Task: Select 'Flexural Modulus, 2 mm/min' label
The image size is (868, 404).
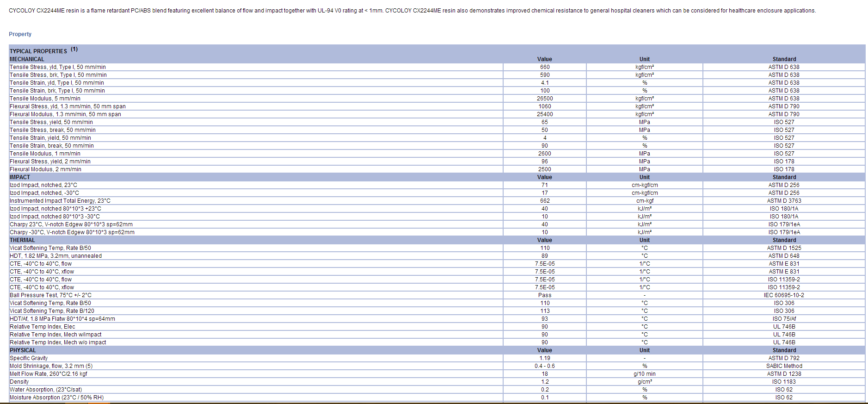Action: click(45, 169)
